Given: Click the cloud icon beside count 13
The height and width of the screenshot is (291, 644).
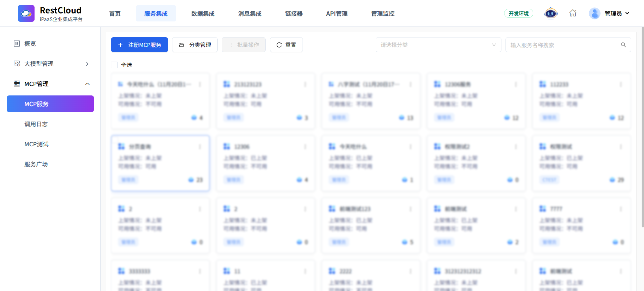Looking at the screenshot, I should pos(401,118).
